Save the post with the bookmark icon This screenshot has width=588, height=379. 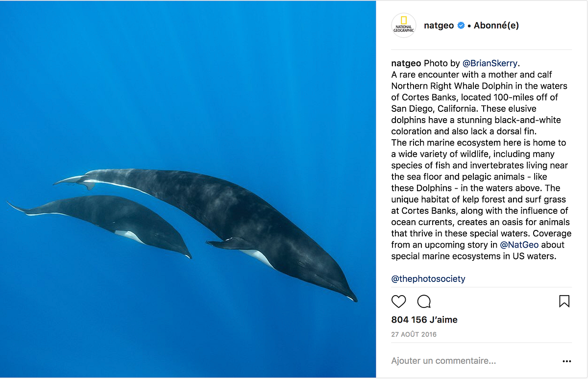click(x=564, y=301)
